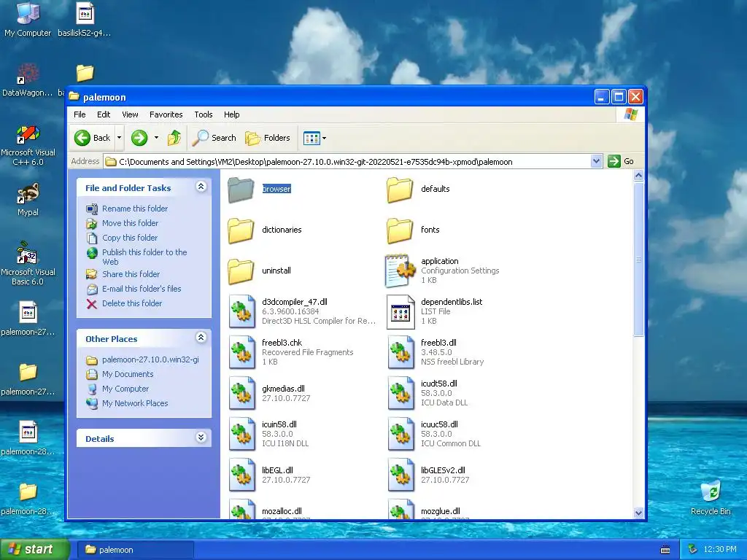Open the Tools menu
The image size is (747, 560).
[203, 114]
